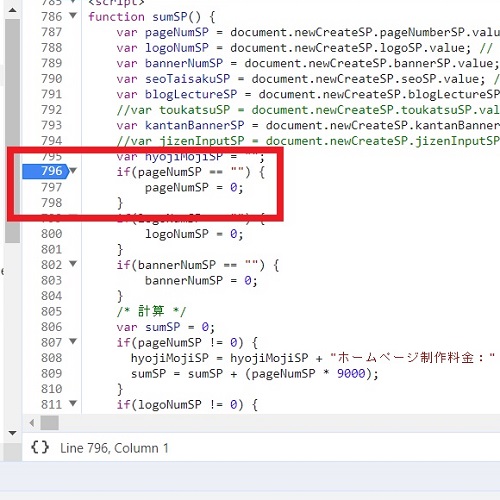500x500 pixels.
Task: Click the vertical scrollbar down arrow
Action: pyautogui.click(x=13, y=433)
